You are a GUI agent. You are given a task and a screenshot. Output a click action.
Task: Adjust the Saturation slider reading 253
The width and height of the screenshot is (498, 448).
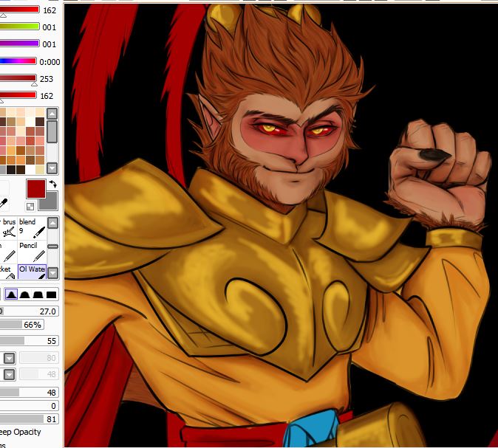click(x=18, y=78)
